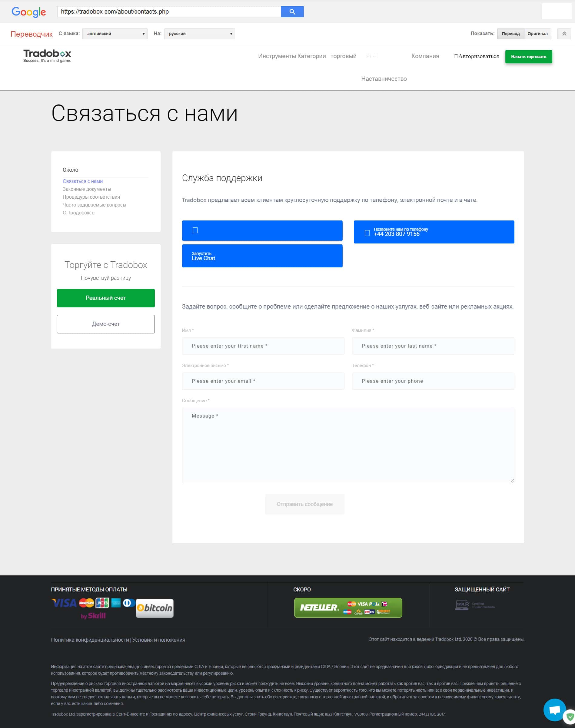Click the Служба поддержки heading
The height and width of the screenshot is (728, 575).
pos(222,178)
